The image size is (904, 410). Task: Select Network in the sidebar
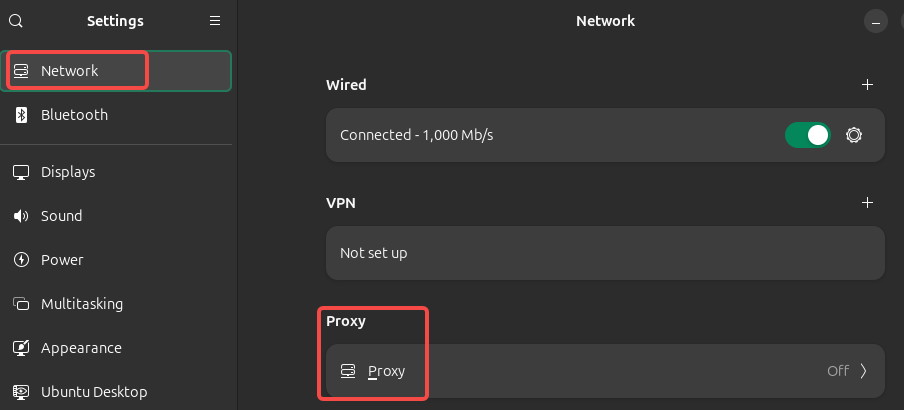tap(70, 71)
